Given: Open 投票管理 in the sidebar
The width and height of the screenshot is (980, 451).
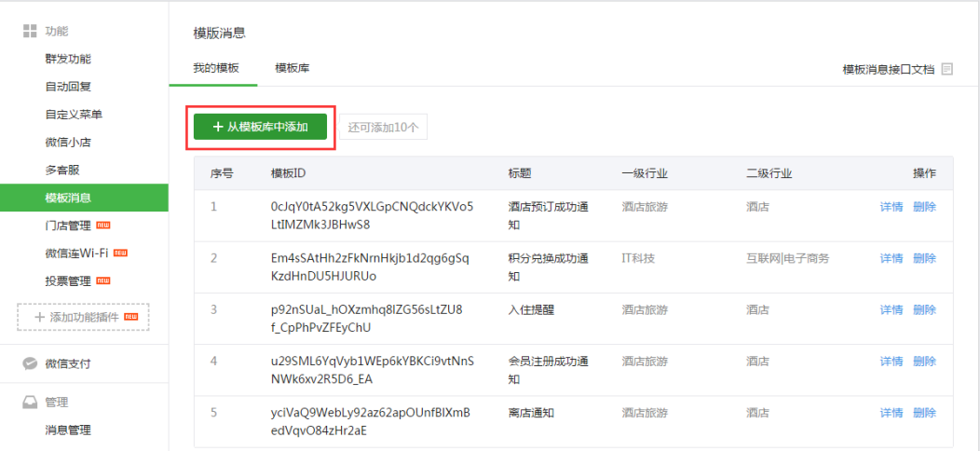Looking at the screenshot, I should tap(68, 280).
